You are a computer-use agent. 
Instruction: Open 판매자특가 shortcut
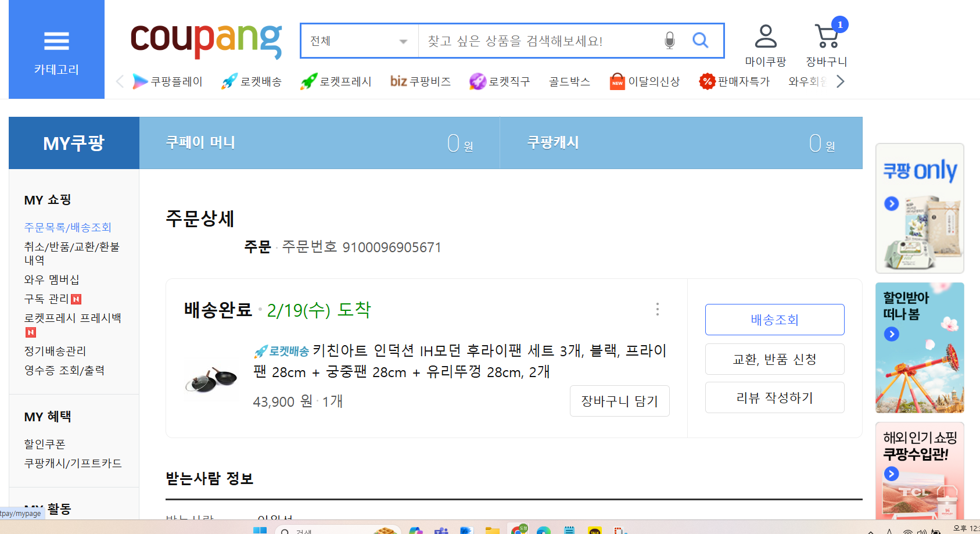pyautogui.click(x=734, y=81)
